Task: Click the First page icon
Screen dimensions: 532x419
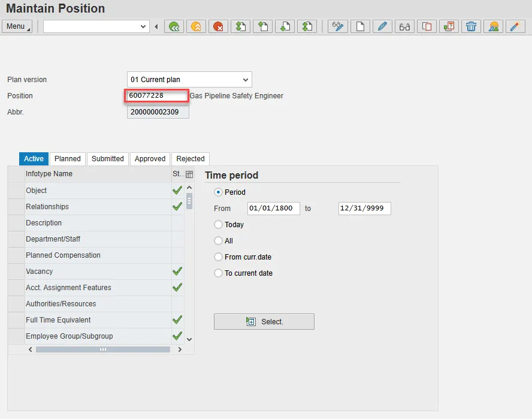Action: point(241,26)
